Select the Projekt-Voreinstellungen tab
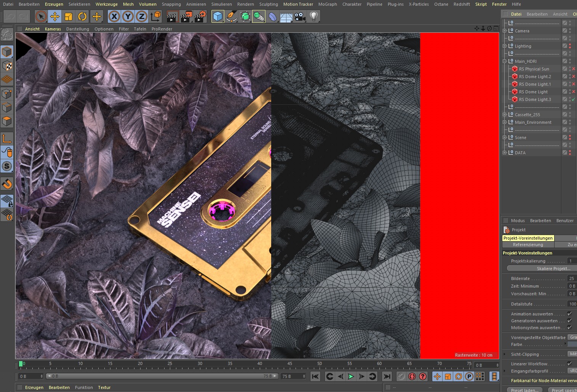The image size is (577, 392). (528, 238)
